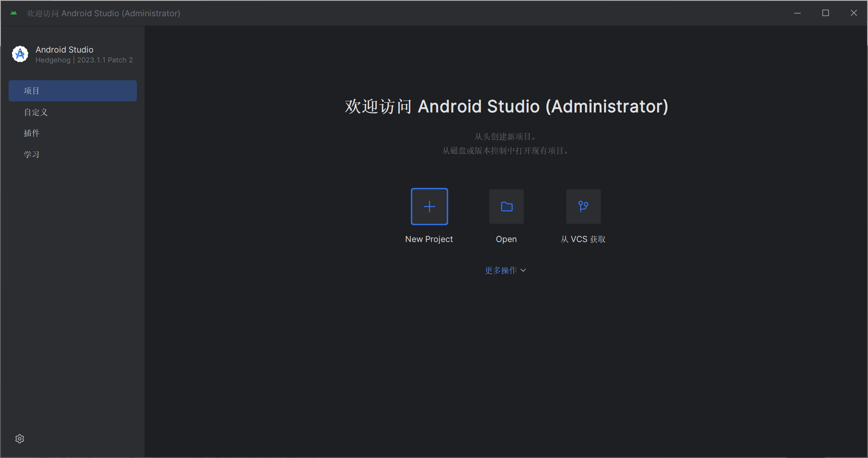868x458 pixels.
Task: Click the green Android icon in the title bar
Action: pyautogui.click(x=14, y=13)
